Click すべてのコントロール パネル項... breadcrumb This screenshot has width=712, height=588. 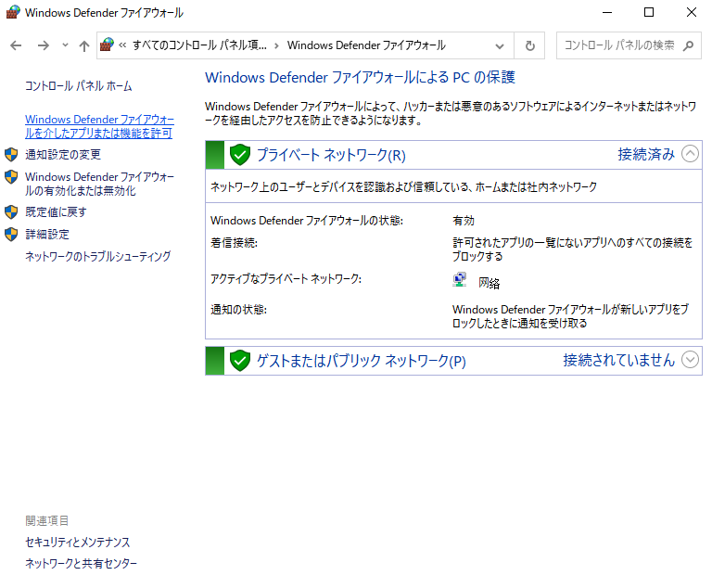pos(199,45)
